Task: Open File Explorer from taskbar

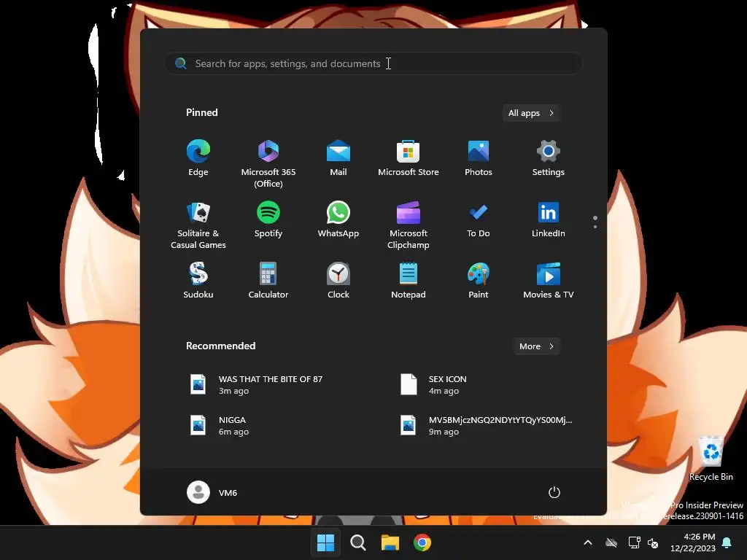Action: coord(390,542)
